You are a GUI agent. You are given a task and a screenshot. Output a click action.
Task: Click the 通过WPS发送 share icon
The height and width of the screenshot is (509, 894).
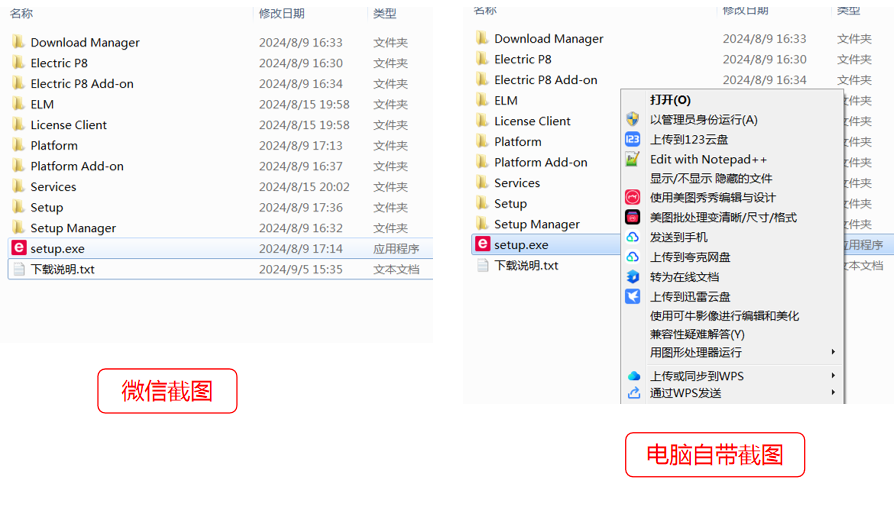click(633, 393)
